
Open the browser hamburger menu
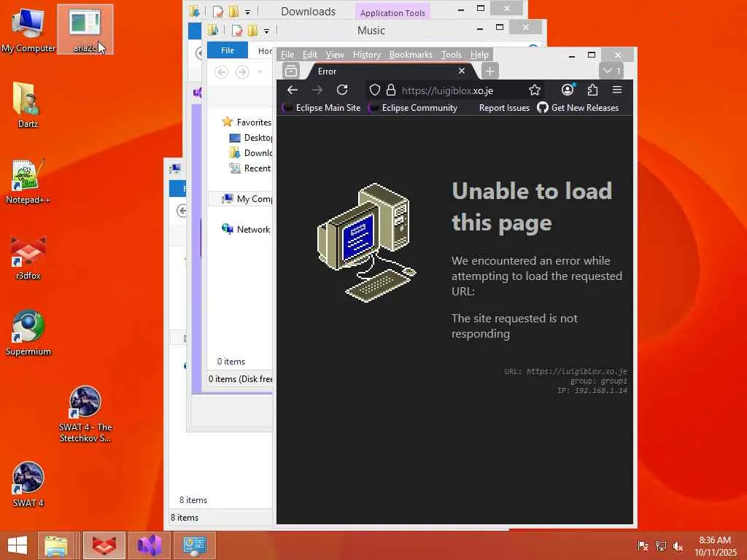pos(617,90)
